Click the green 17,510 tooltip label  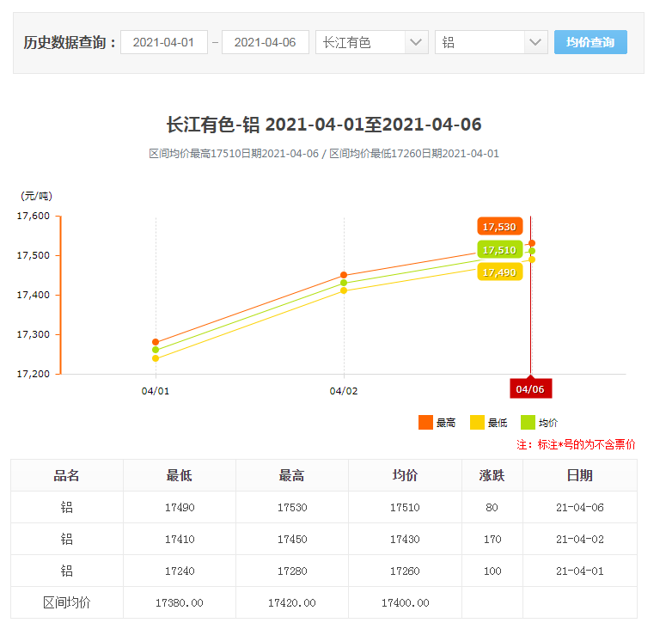tap(500, 250)
